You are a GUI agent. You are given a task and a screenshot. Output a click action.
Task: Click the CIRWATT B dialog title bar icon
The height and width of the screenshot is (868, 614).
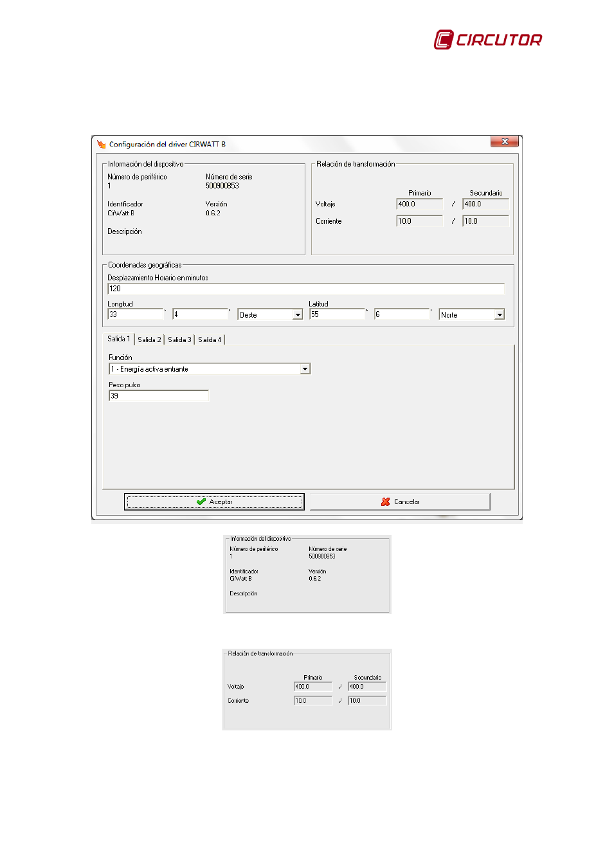101,144
